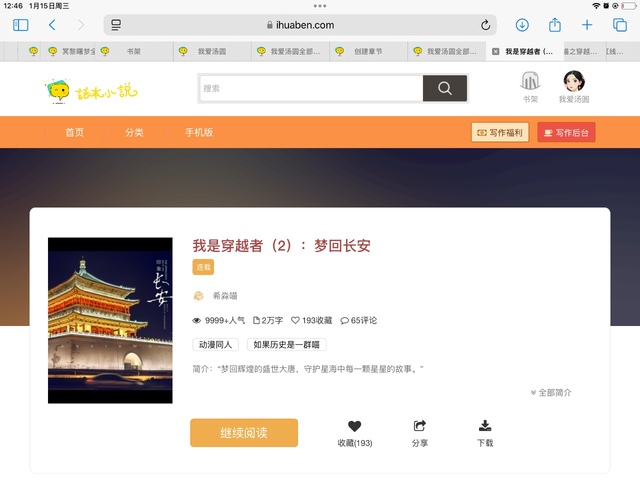Toggle the Safari sidebar
The image size is (640, 480).
click(x=20, y=25)
